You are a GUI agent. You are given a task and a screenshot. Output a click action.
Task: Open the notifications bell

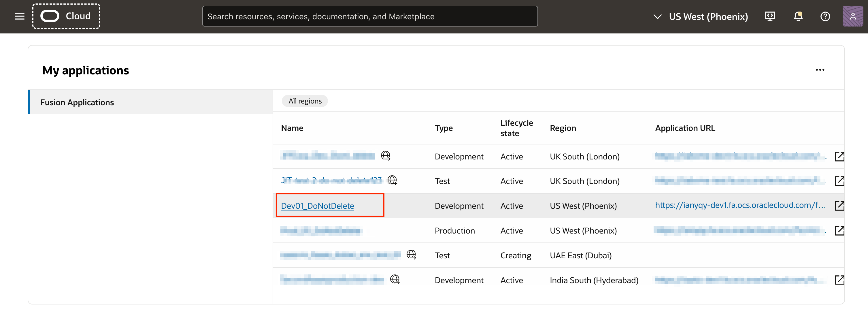click(x=798, y=16)
